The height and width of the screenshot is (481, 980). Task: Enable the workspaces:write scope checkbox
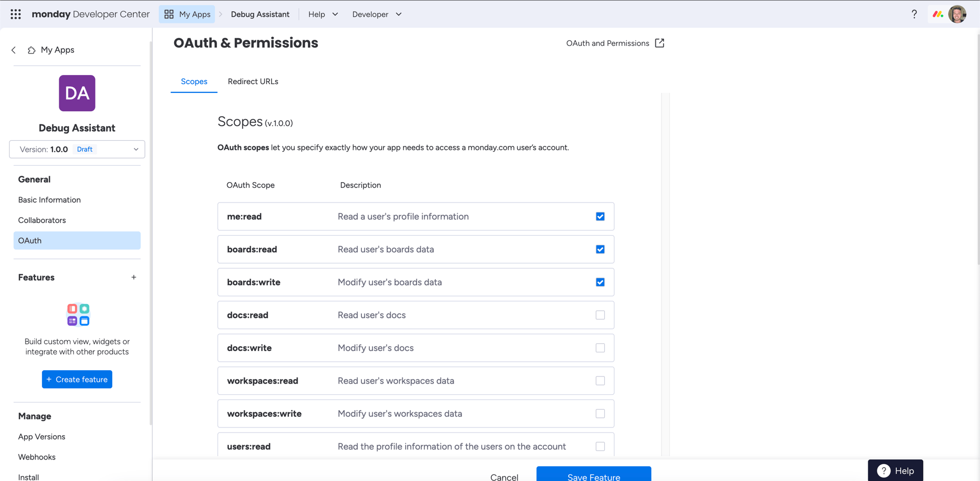point(600,414)
